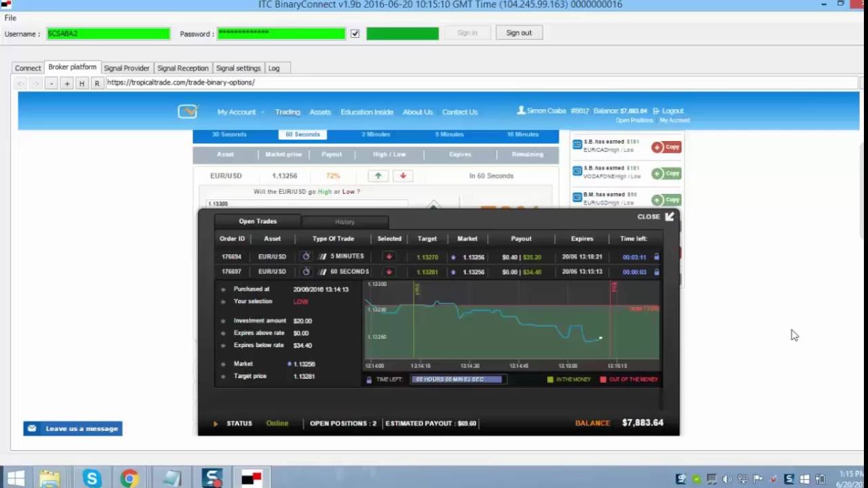This screenshot has height=488, width=868.
Task: Switch to the Signal settings tab
Action: 238,68
